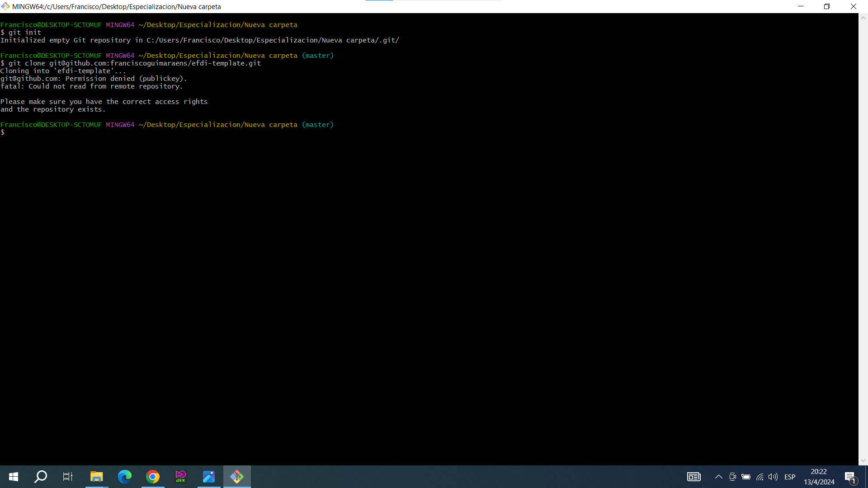Image resolution: width=868 pixels, height=488 pixels.
Task: Click the 'git init' command text
Action: 25,33
